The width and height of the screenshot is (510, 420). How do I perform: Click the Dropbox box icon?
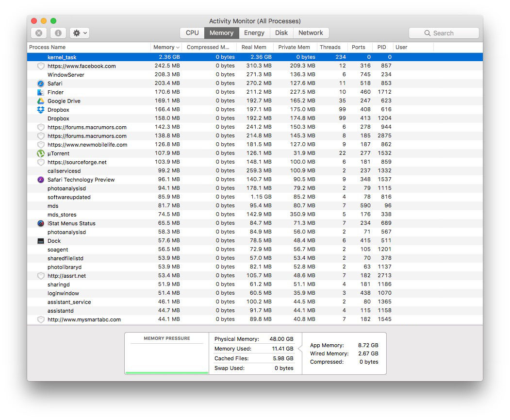point(41,110)
